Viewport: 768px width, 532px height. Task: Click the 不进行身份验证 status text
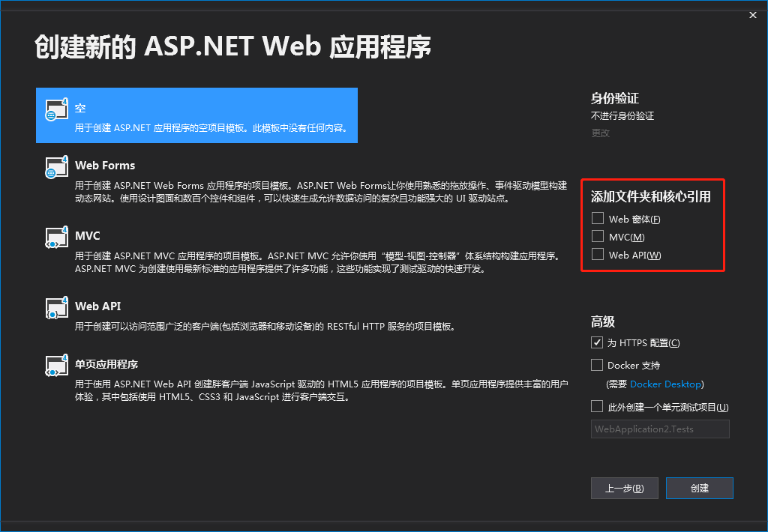click(622, 116)
